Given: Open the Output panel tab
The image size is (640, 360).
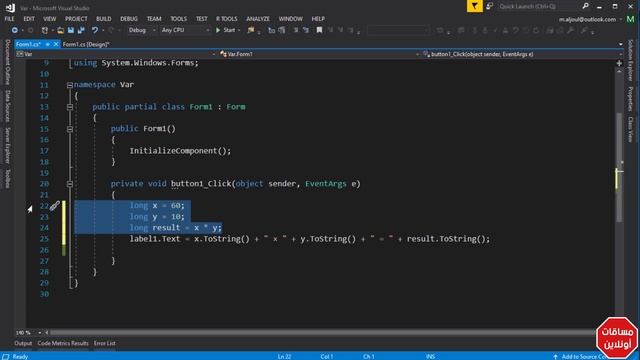Looking at the screenshot, I should click(x=23, y=343).
